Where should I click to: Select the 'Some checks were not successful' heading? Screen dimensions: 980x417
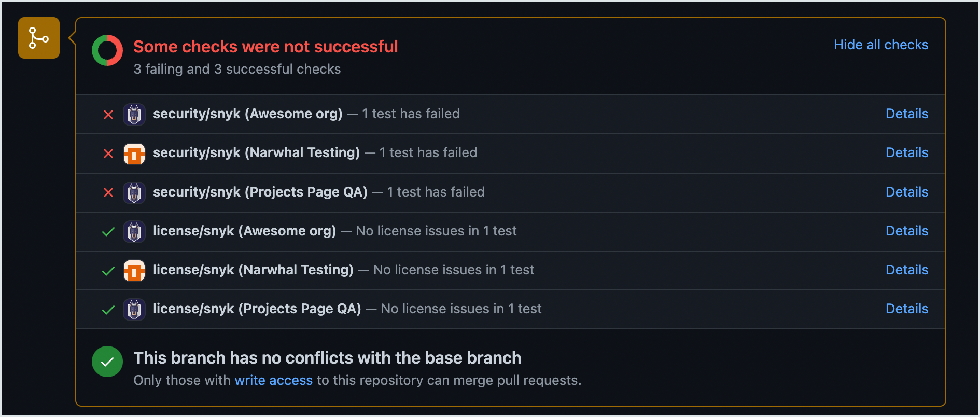(x=265, y=47)
